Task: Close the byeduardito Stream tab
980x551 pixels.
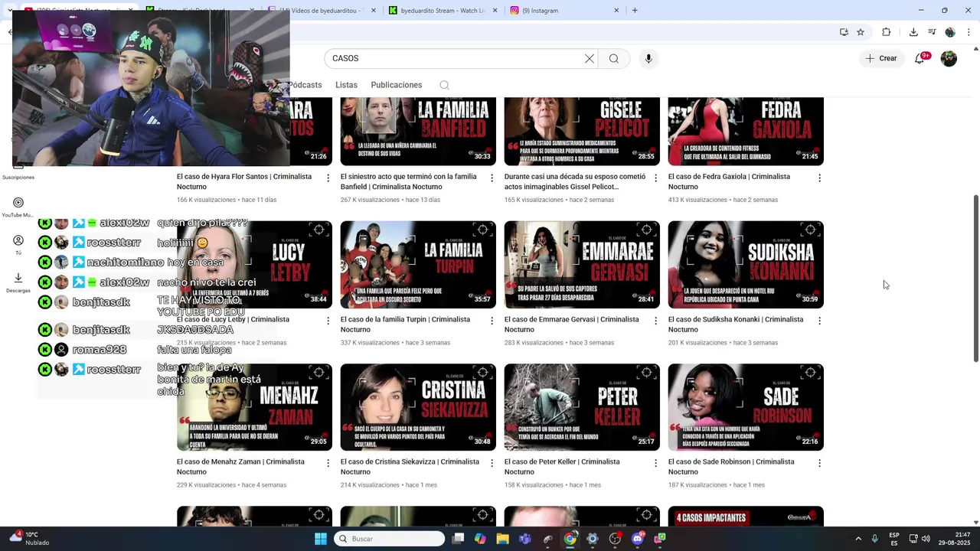Action: pyautogui.click(x=495, y=10)
